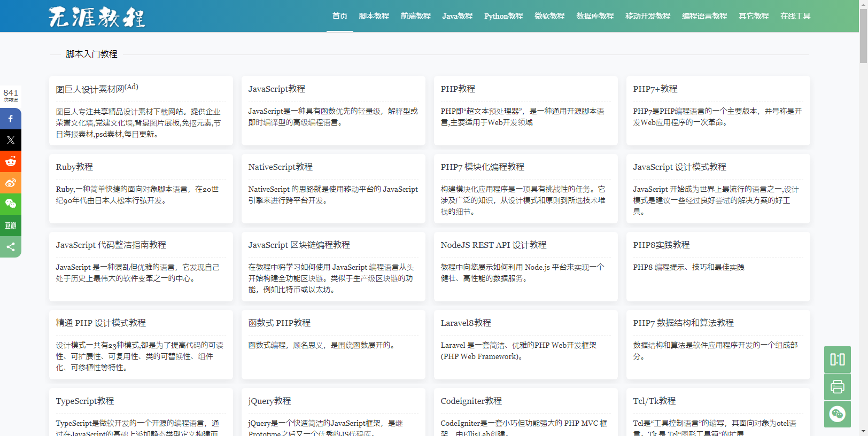Click description starting '函数式编程，顾名思义'
Image resolution: width=868 pixels, height=436 pixels.
pos(323,345)
